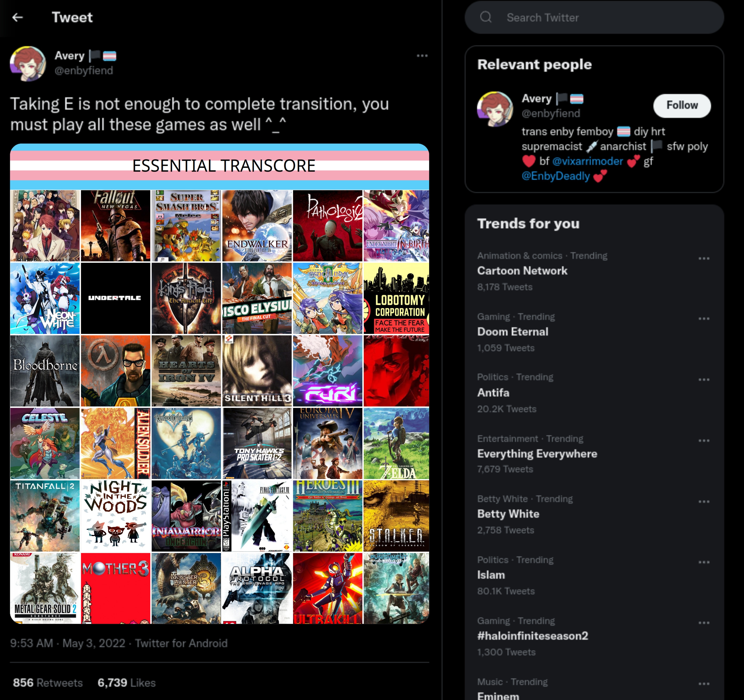Click the Fallout New Vegas cover

pos(115,225)
